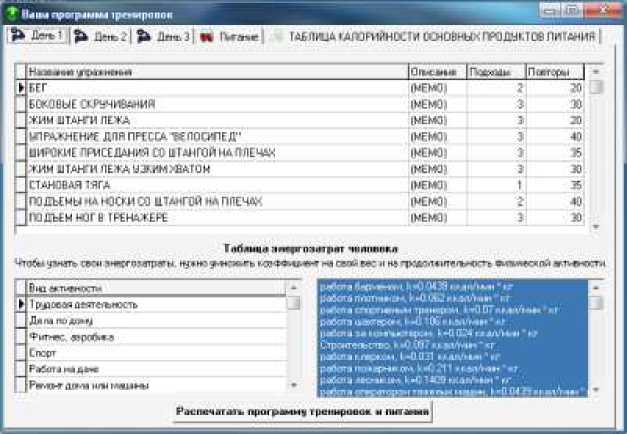Open the День 2 tab
Screen dimensions: 627x434
[101, 36]
